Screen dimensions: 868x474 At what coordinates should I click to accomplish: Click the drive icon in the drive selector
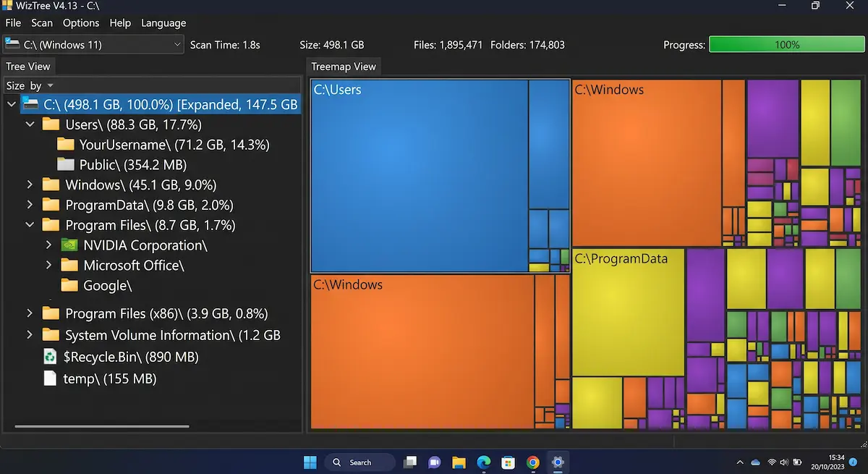(x=12, y=44)
